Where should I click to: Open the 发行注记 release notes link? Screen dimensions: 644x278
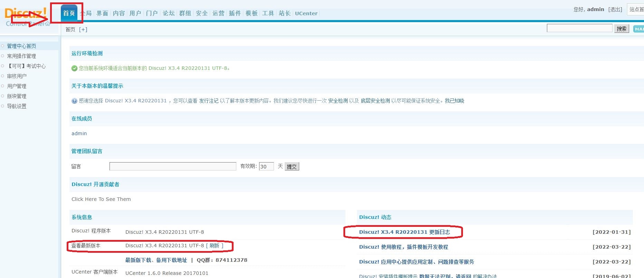pos(209,101)
